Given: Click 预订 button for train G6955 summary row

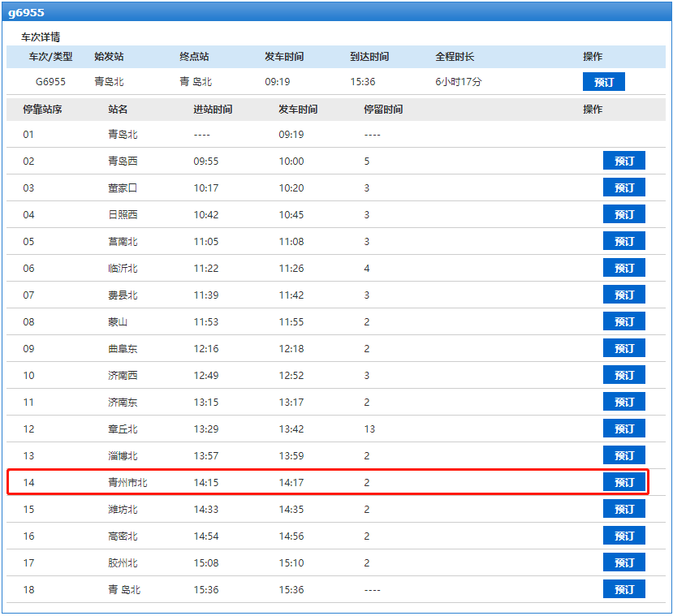Looking at the screenshot, I should pos(603,82).
